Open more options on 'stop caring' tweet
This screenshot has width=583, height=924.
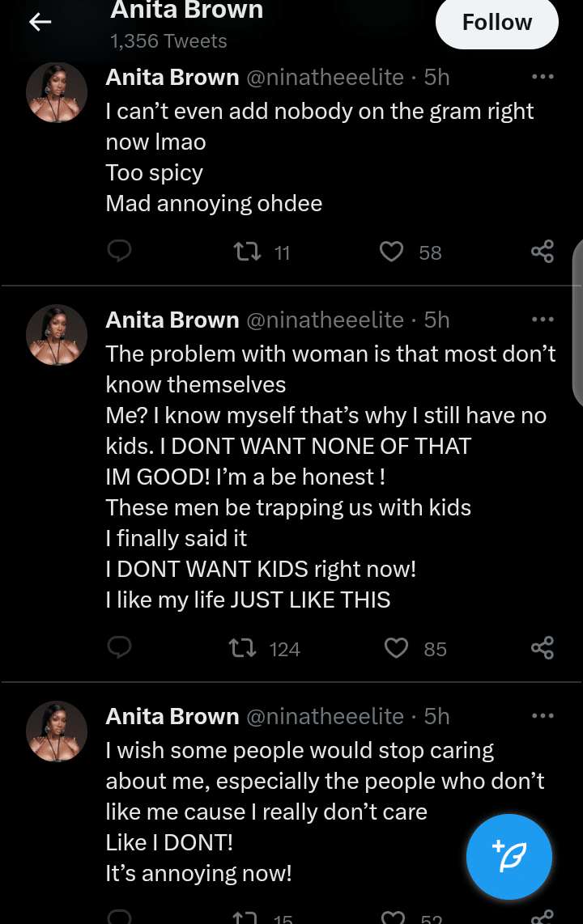point(542,716)
